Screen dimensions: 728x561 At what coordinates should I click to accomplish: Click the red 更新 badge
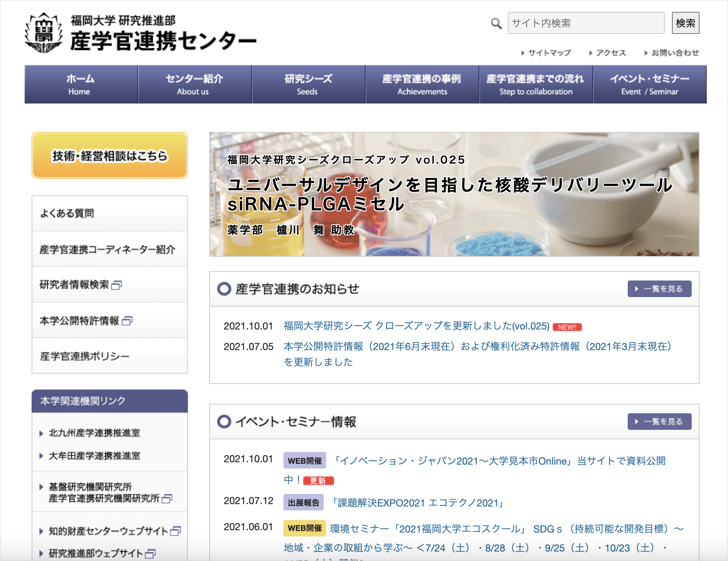319,481
